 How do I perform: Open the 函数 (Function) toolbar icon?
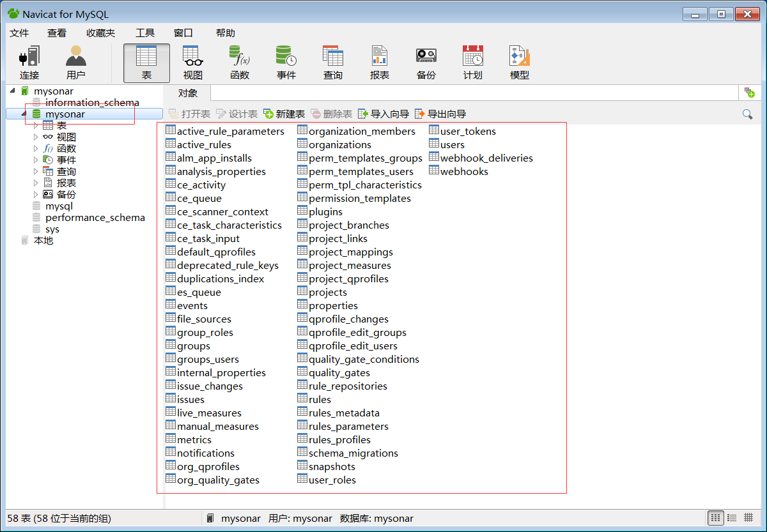pos(239,63)
